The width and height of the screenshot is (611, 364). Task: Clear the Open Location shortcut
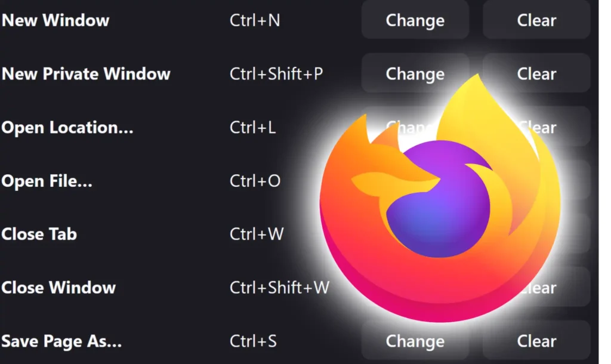[536, 127]
